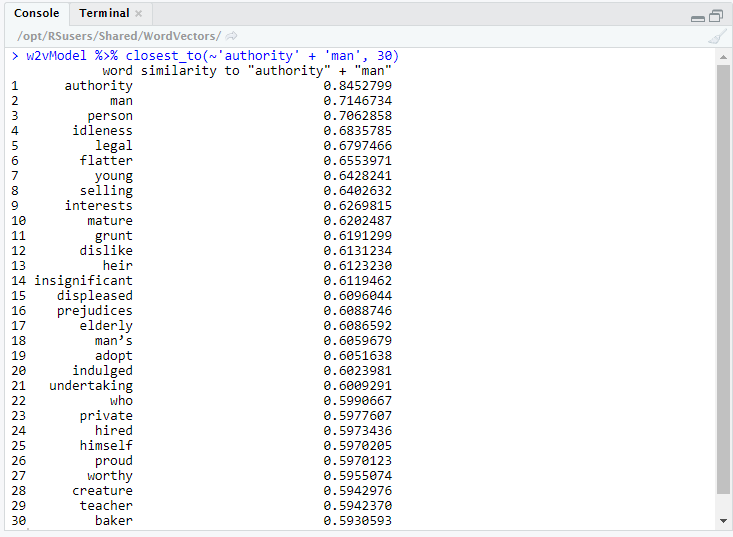733x537 pixels.
Task: Clear console with the broom icon
Action: (x=716, y=37)
